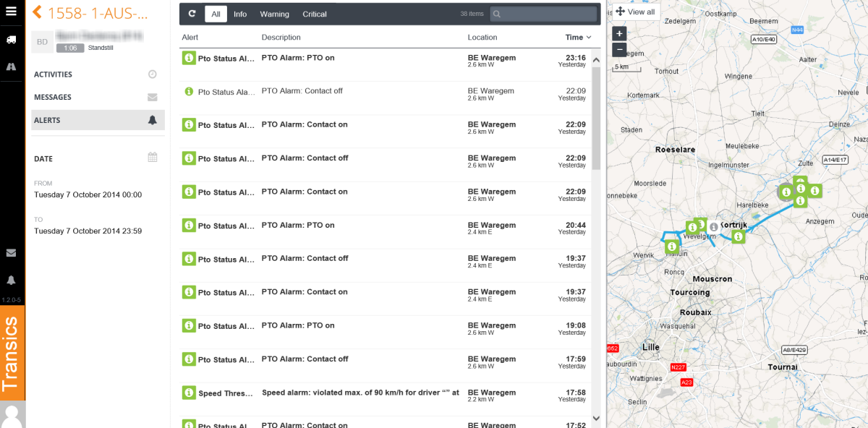Filter alerts by Critical tab
Image resolution: width=868 pixels, height=428 pixels.
(315, 14)
